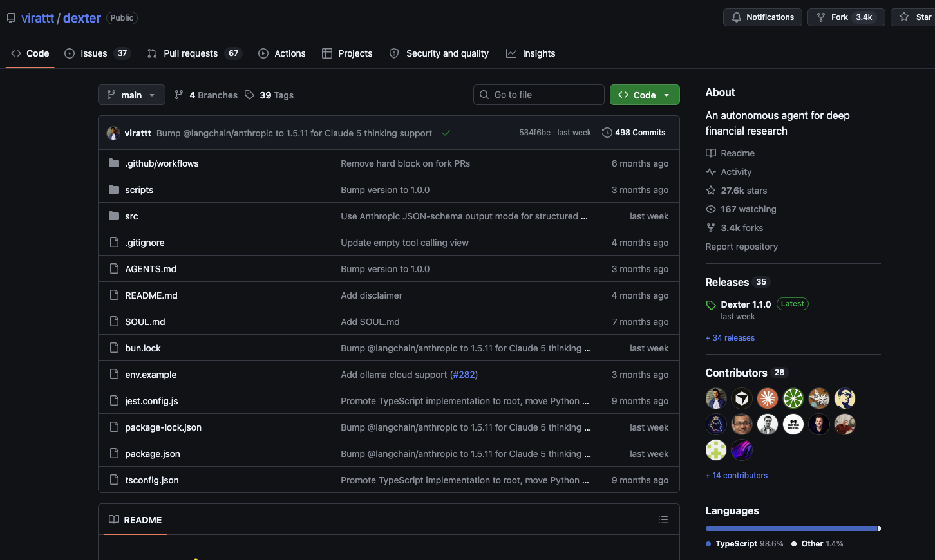The width and height of the screenshot is (935, 560).
Task: Click the + 14 contributors link
Action: pyautogui.click(x=737, y=476)
